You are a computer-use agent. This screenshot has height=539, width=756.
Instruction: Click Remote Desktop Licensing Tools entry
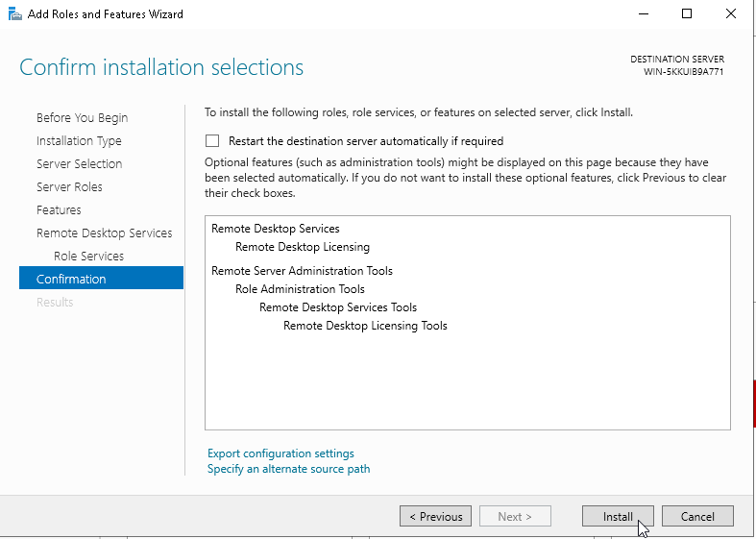point(365,326)
